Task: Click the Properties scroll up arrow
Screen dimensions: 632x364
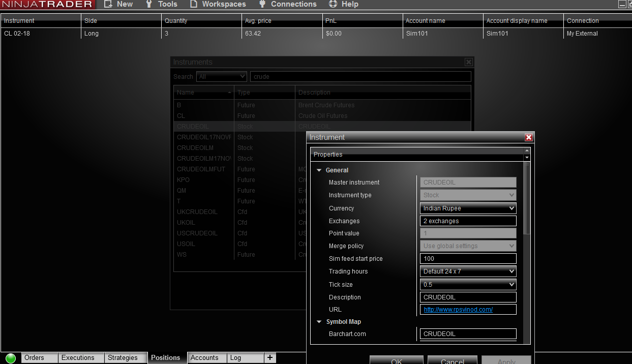Action: [527, 150]
